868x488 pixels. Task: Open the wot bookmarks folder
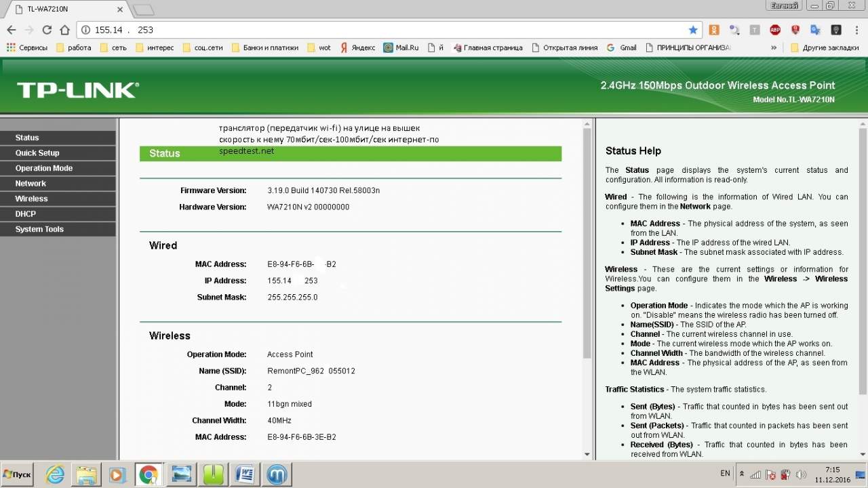click(x=319, y=47)
